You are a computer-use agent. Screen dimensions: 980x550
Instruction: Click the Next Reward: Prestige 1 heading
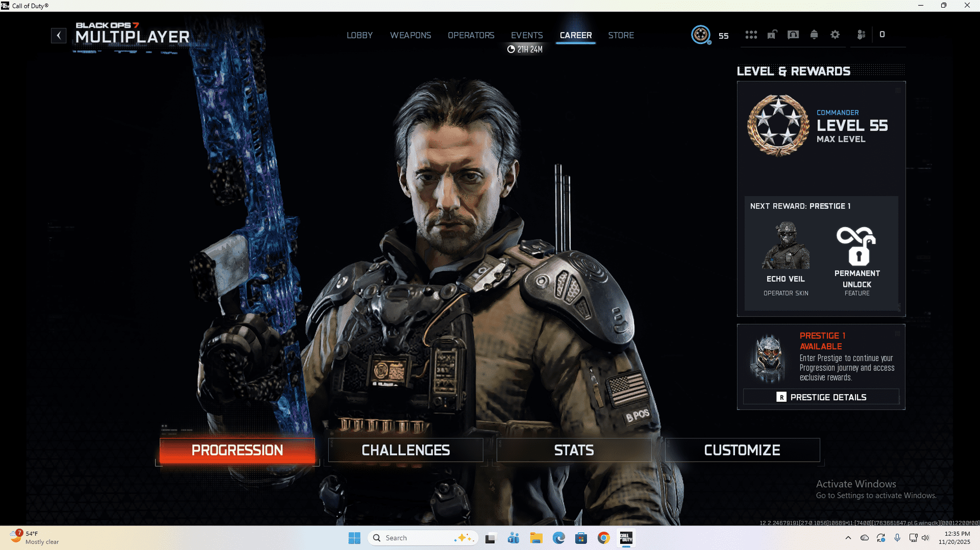[800, 206]
